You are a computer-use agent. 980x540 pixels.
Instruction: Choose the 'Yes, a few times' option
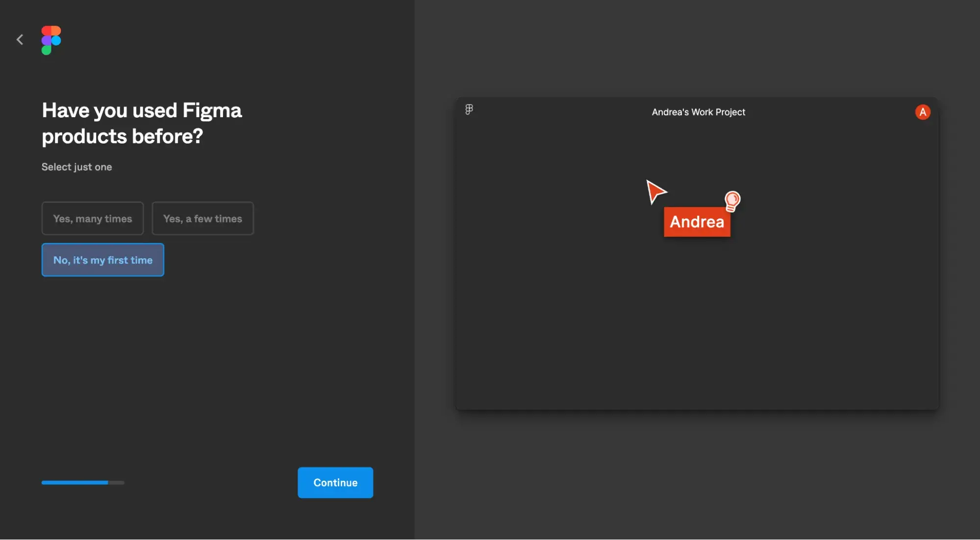click(x=202, y=219)
